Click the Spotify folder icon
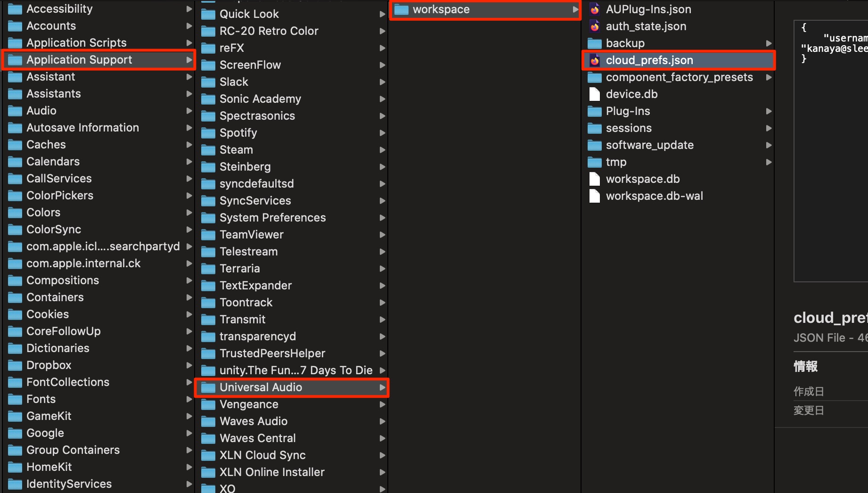 pos(208,133)
